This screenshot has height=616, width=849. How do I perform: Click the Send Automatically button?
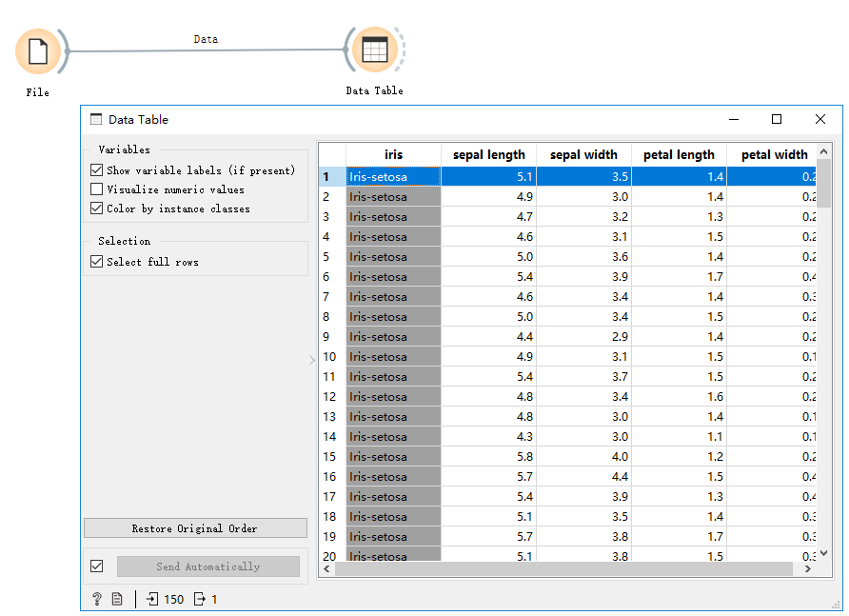click(x=208, y=566)
